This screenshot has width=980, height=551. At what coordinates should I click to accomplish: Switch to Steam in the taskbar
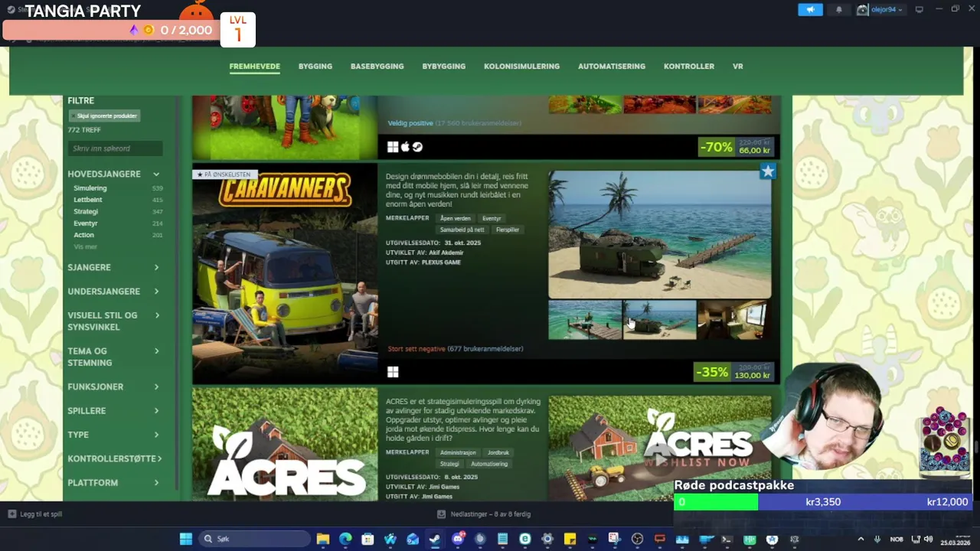coord(435,539)
